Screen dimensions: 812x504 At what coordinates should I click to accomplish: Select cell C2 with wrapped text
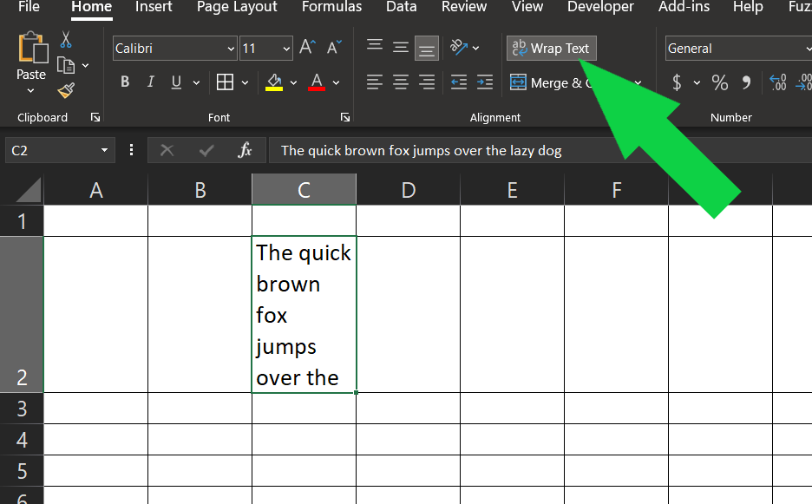(x=304, y=314)
